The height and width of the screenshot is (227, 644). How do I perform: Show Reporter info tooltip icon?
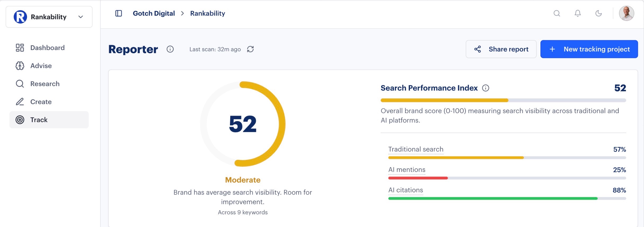[x=170, y=49]
